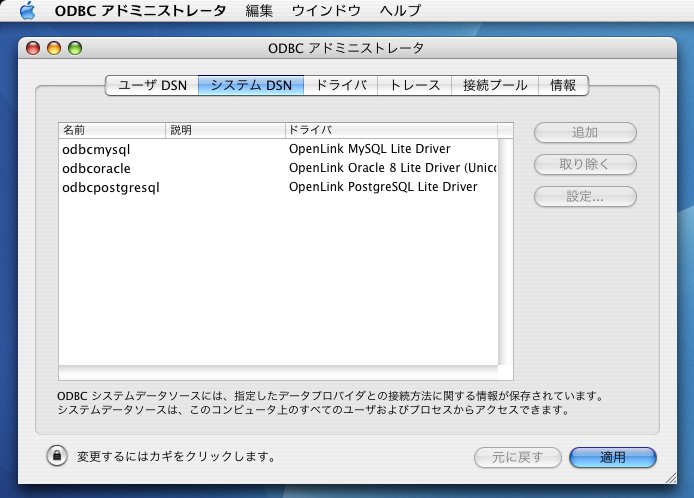
Task: Select the odbcoracle data source row
Action: tap(278, 168)
